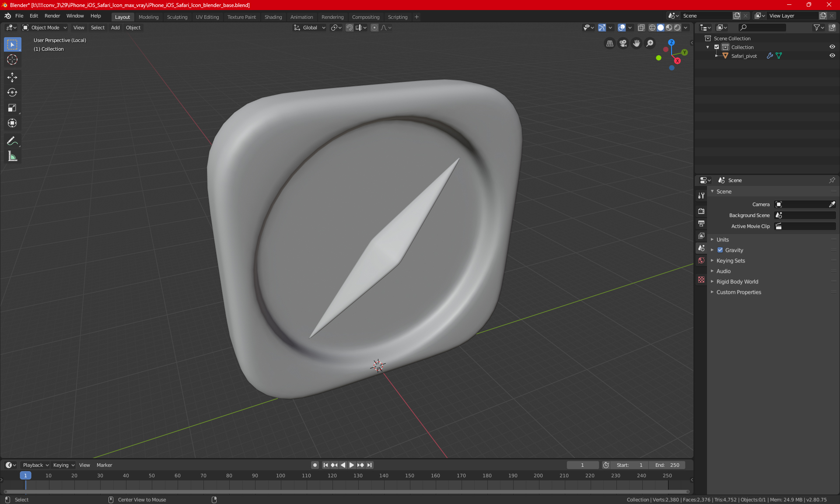Image resolution: width=840 pixels, height=504 pixels.
Task: Open the Texture properties tab
Action: (x=701, y=280)
